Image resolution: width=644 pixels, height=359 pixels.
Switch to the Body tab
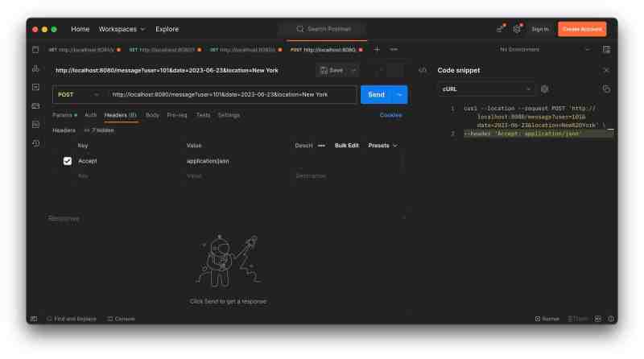click(x=152, y=115)
